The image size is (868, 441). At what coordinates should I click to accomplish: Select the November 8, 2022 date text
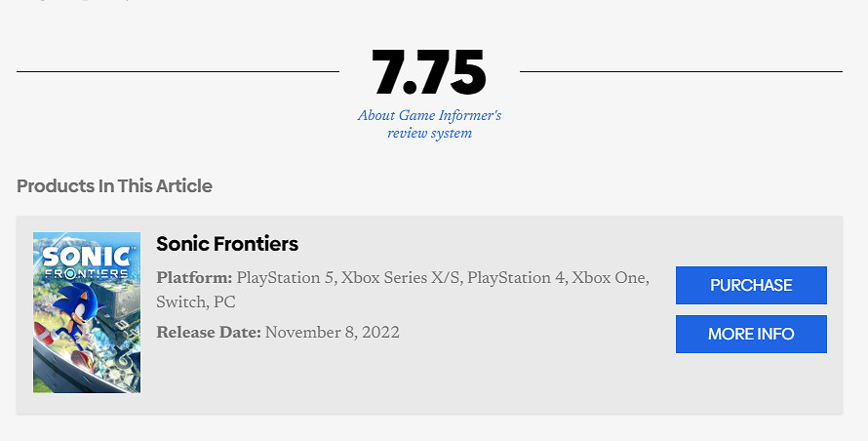pyautogui.click(x=332, y=333)
